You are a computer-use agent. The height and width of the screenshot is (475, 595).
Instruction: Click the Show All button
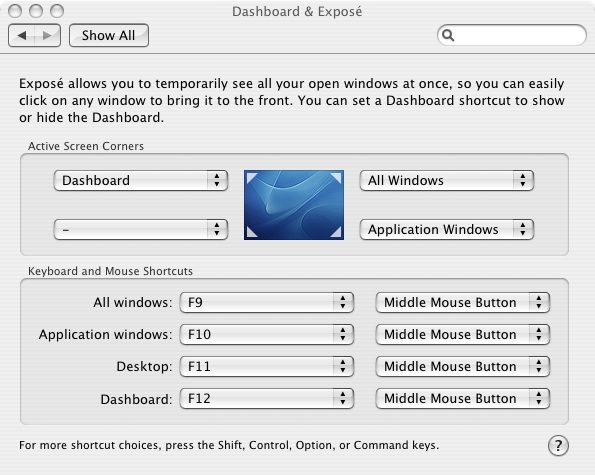coord(109,36)
